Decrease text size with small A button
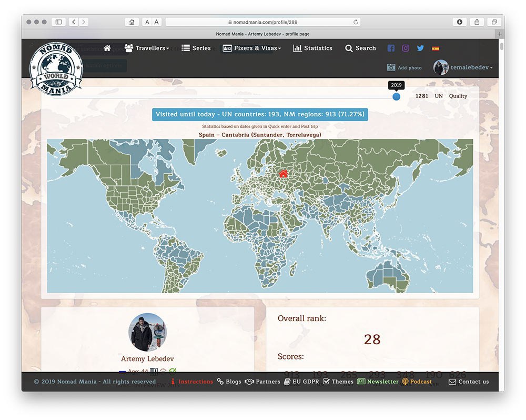Viewport: 526px width, 420px height. tap(147, 22)
